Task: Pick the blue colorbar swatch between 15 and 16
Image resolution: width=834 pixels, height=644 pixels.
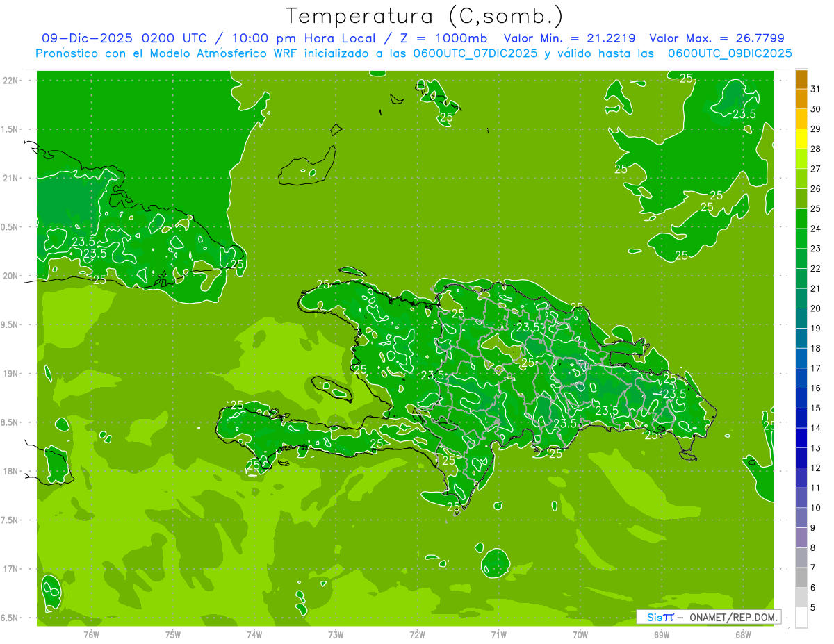Action: point(801,398)
